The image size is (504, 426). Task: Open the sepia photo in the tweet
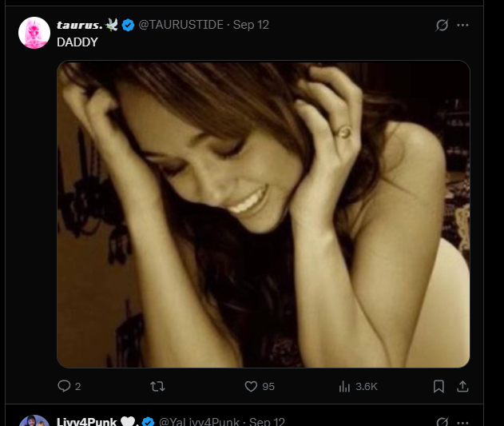click(263, 213)
